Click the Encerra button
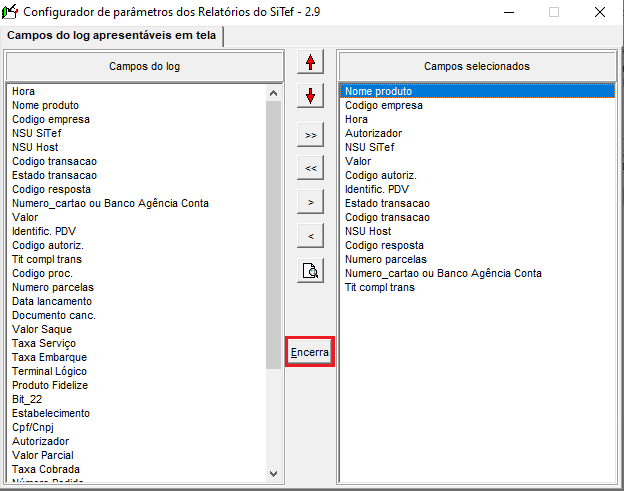 tap(310, 352)
